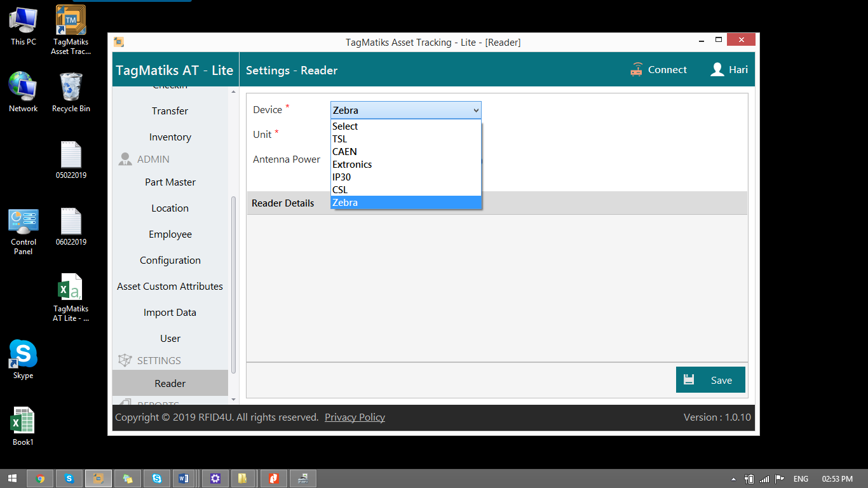Go to Import Data in Admin menu

pos(170,313)
